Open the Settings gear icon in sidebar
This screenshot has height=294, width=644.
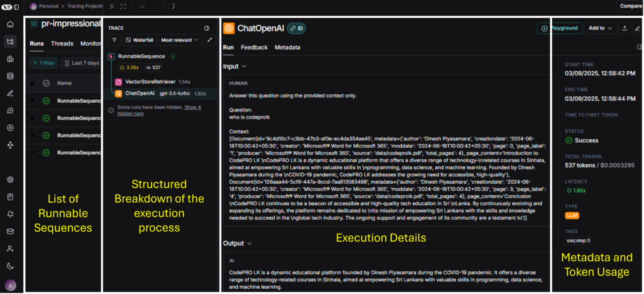(x=10, y=179)
